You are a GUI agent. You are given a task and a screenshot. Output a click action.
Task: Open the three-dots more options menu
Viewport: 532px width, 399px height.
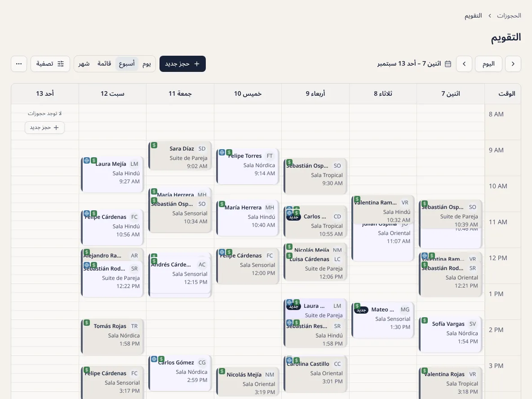(19, 64)
